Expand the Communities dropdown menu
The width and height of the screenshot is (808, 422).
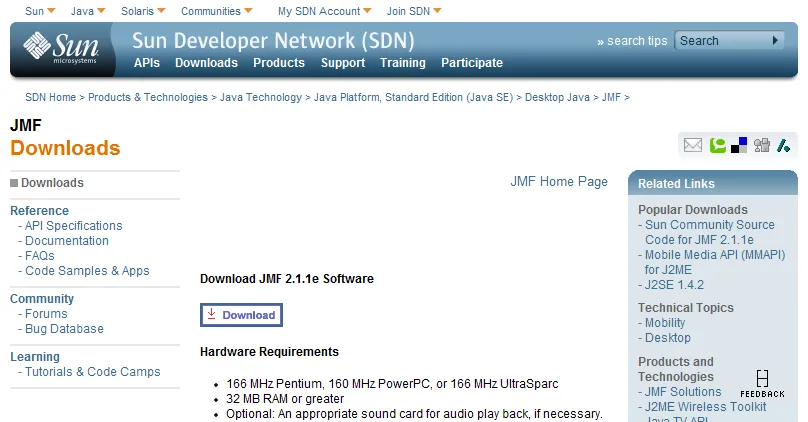(x=216, y=11)
